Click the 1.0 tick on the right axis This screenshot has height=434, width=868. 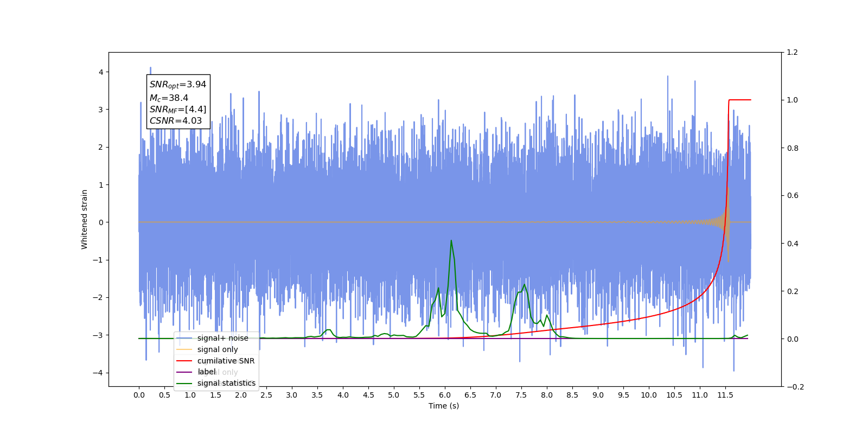(793, 100)
